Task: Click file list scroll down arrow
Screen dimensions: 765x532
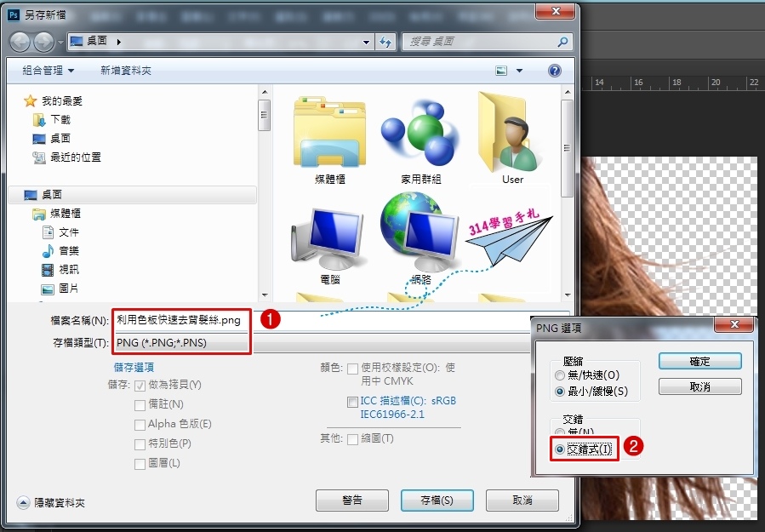Action: [568, 295]
